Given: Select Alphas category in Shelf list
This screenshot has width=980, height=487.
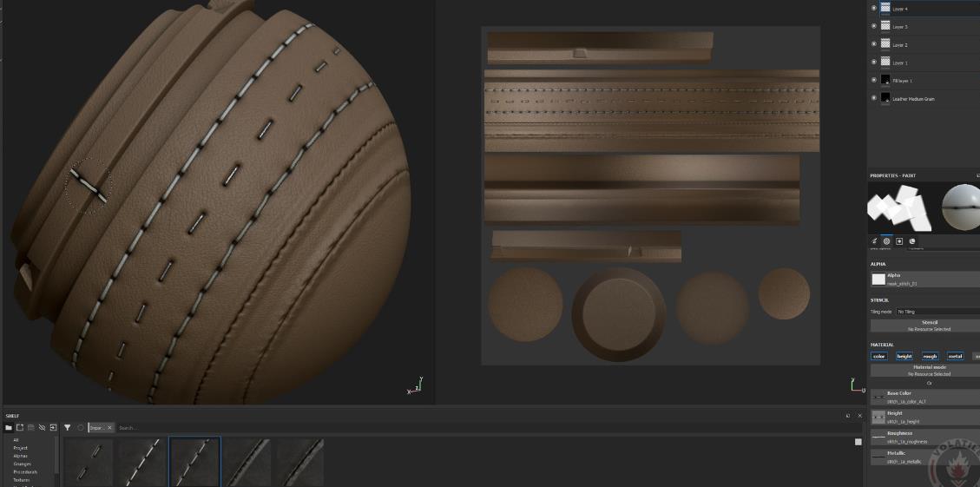Looking at the screenshot, I should click(20, 456).
